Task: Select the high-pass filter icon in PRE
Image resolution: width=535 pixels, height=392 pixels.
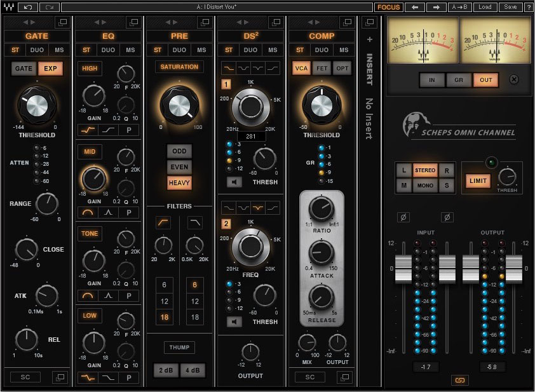Action: (x=163, y=222)
